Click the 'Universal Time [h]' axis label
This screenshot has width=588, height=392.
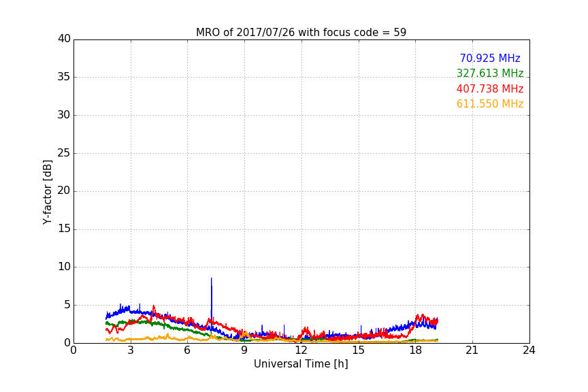pyautogui.click(x=301, y=364)
